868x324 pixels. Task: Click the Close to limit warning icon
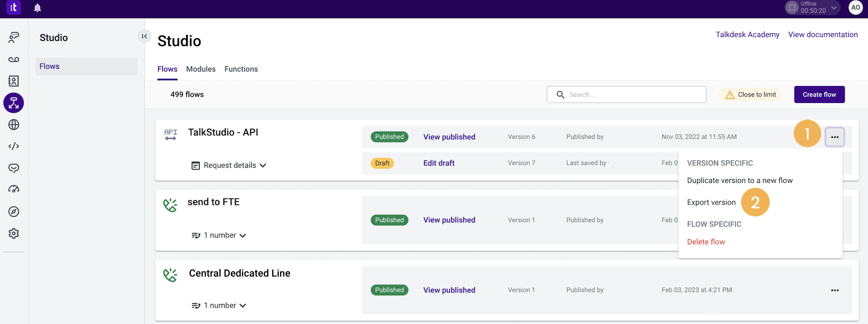[x=730, y=95]
